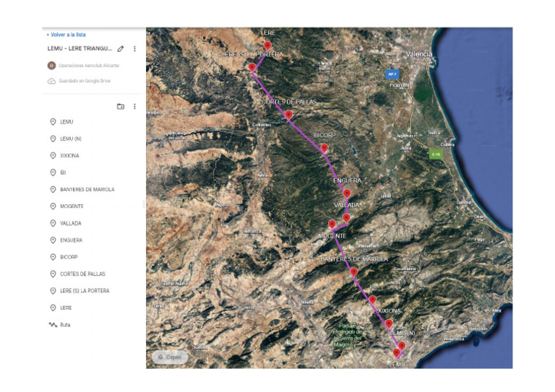555x392 pixels.
Task: Click the 'Volver a la lista' link
Action: (x=66, y=35)
